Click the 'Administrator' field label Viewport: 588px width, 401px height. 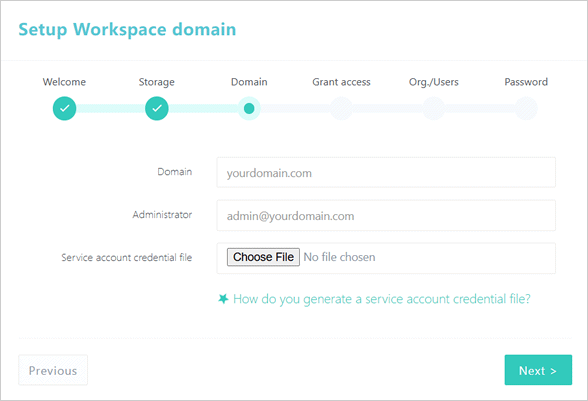(162, 215)
